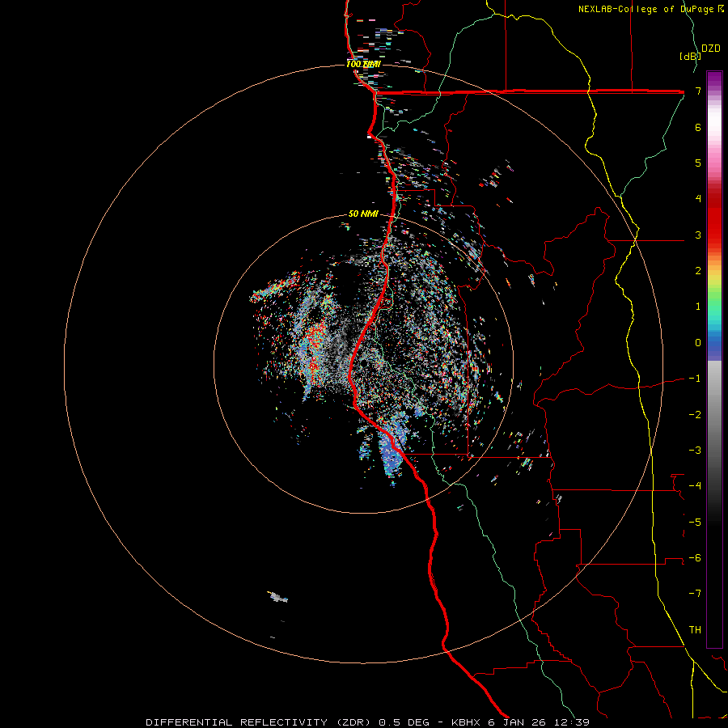Click the red echo cluster west of coastline

(315, 348)
